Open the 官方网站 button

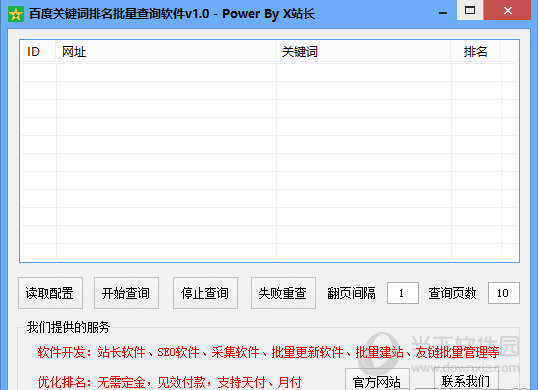click(x=377, y=379)
